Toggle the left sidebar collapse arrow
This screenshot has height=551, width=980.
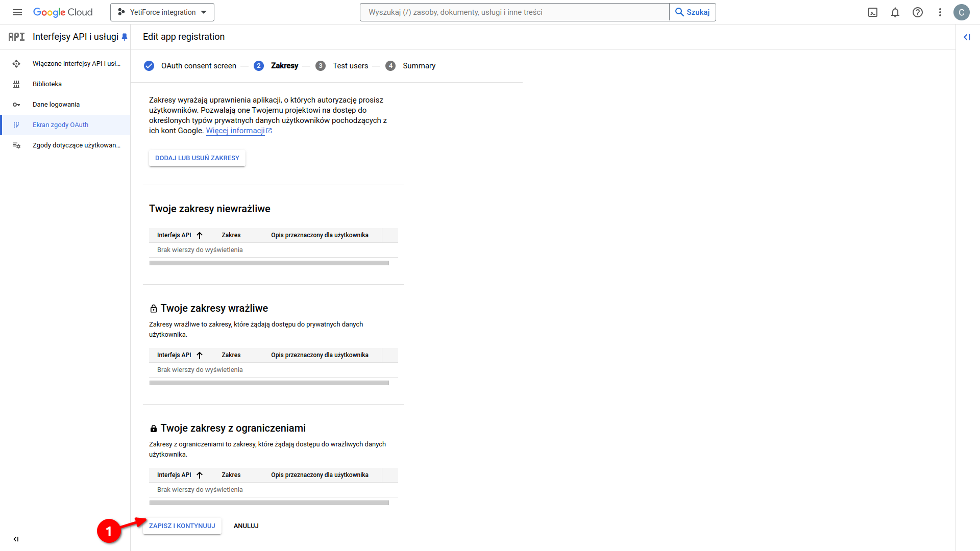[15, 538]
